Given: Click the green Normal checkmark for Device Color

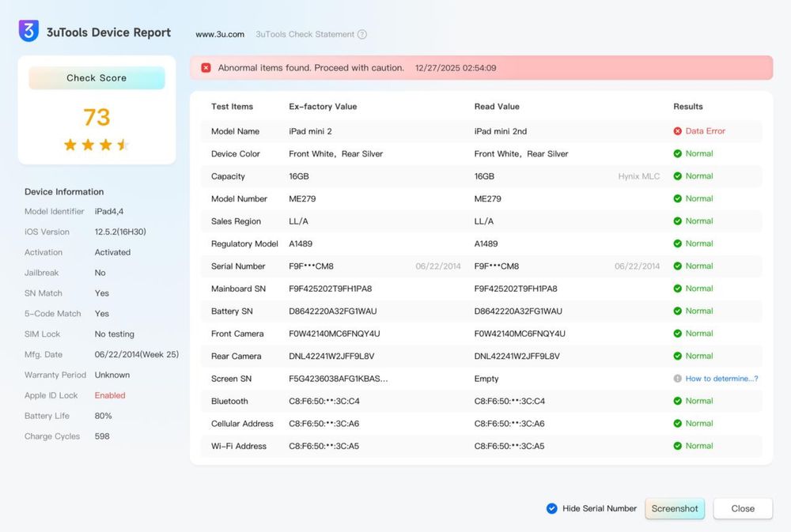Looking at the screenshot, I should [x=677, y=153].
